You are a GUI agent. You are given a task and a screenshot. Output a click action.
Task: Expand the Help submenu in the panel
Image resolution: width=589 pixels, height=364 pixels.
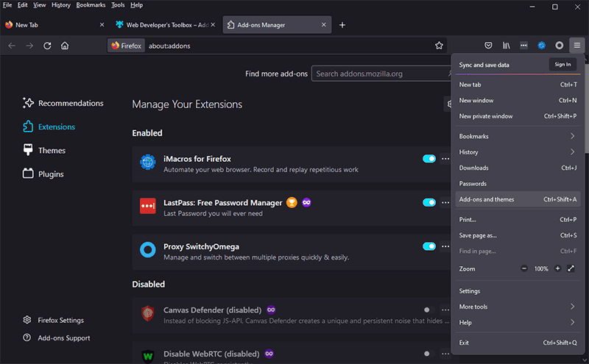[518, 322]
